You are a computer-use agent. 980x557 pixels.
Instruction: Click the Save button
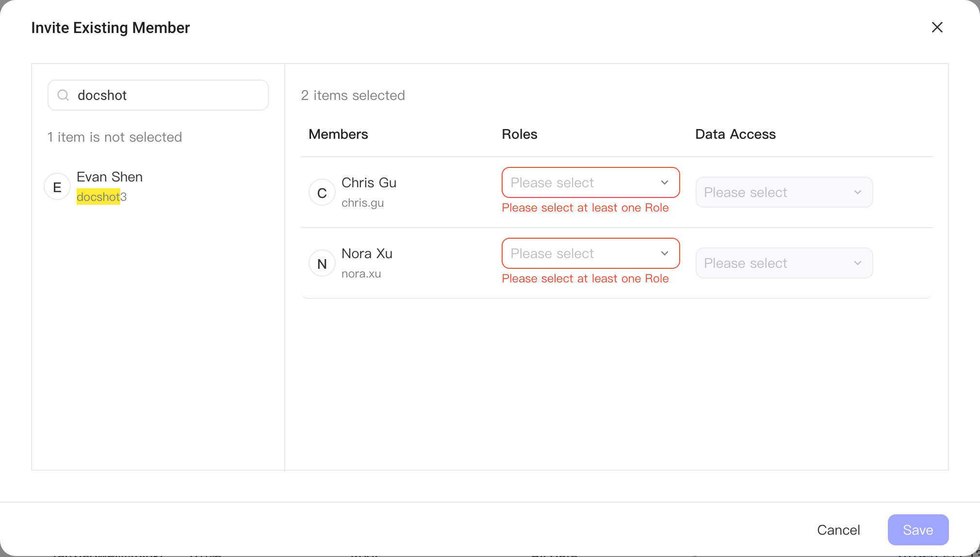pos(918,530)
